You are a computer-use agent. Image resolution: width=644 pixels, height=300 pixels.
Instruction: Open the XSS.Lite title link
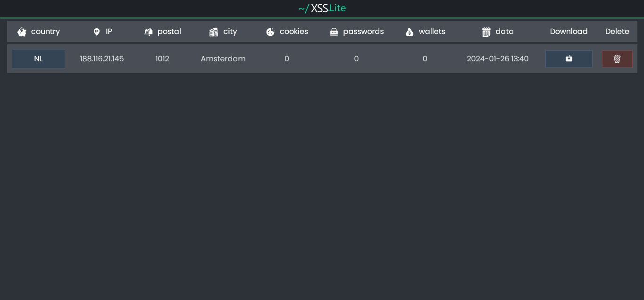pos(322,8)
